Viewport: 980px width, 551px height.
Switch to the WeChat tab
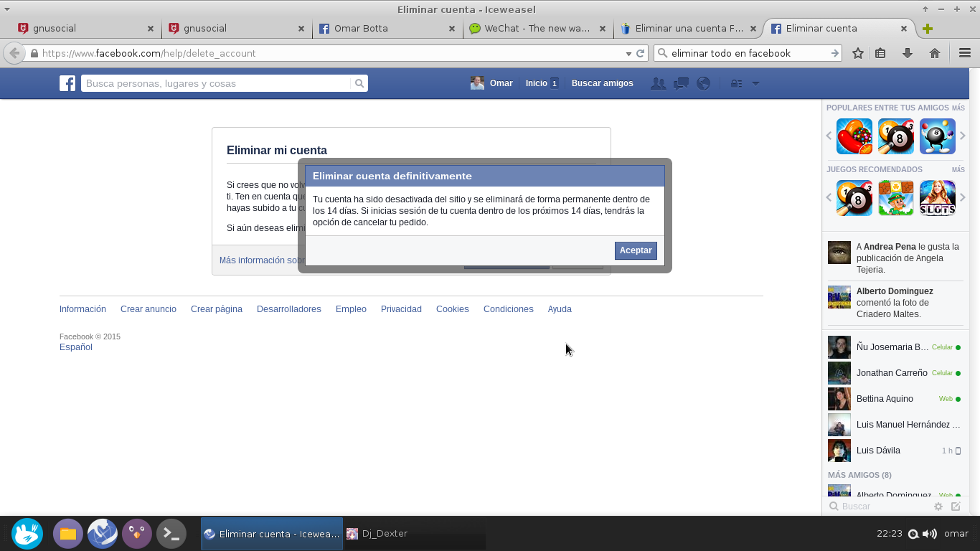[538, 29]
